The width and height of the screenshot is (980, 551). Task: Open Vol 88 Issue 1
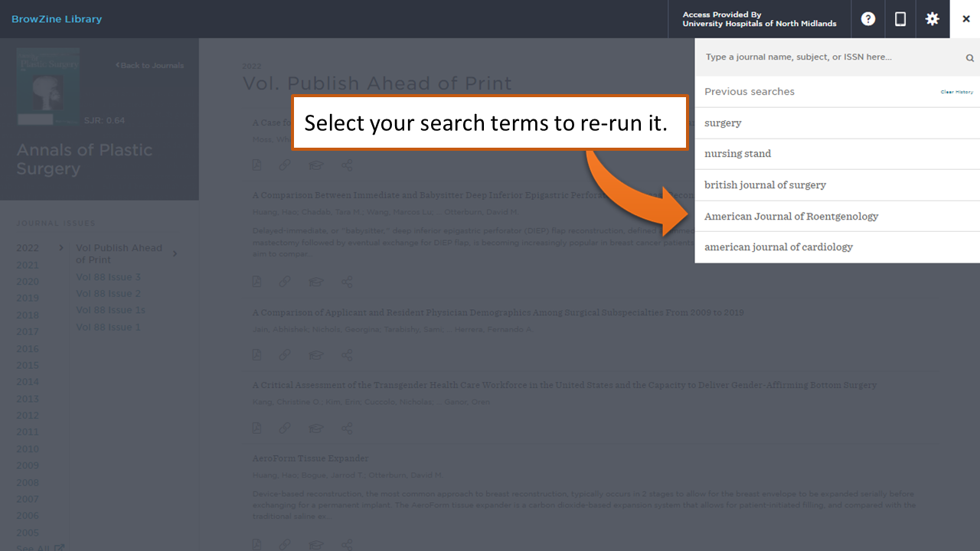tap(109, 328)
